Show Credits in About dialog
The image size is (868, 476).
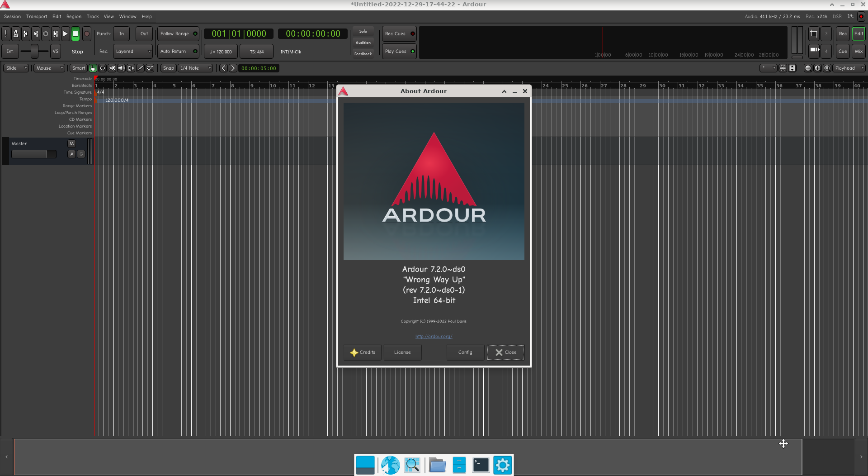click(x=363, y=352)
